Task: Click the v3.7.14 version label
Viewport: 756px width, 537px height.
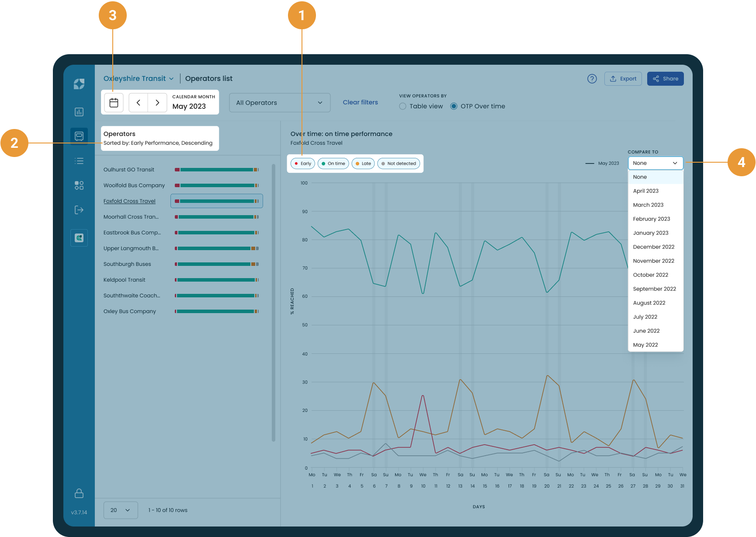Action: click(79, 513)
